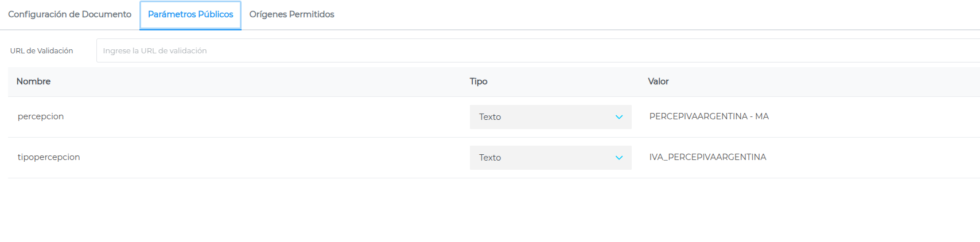Edit the PERCEPIVAARGENTINA - MA value
980x242 pixels.
709,116
